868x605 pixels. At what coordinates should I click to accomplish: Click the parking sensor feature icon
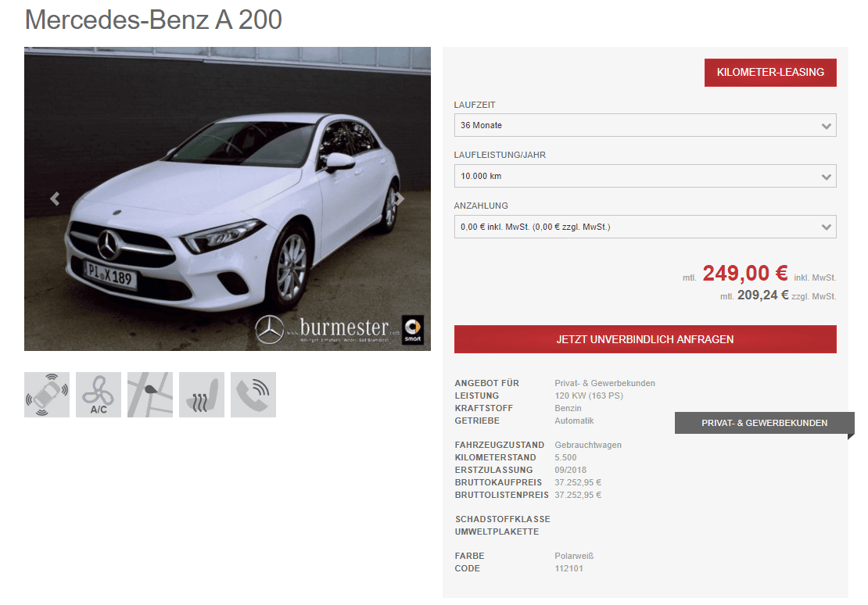[47, 395]
